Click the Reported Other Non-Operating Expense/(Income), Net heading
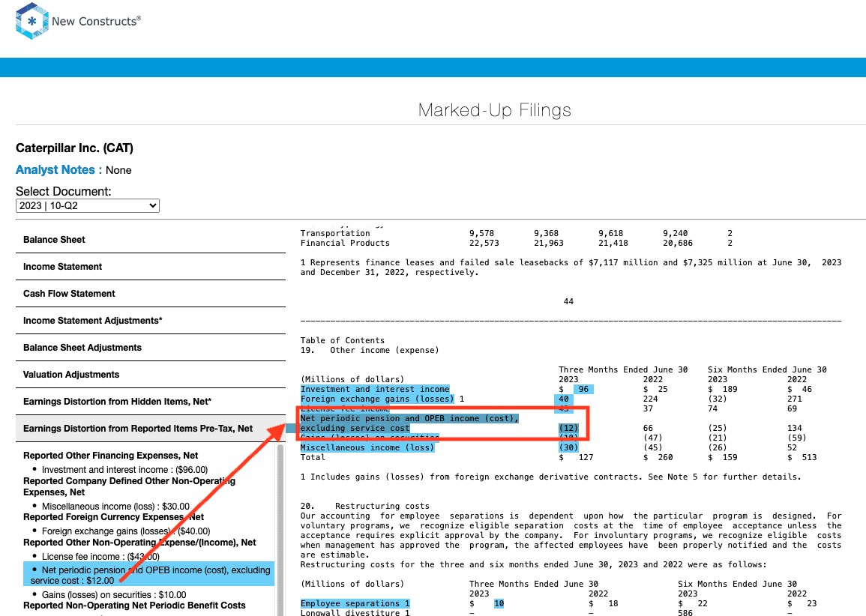The image size is (866, 616). (x=139, y=543)
